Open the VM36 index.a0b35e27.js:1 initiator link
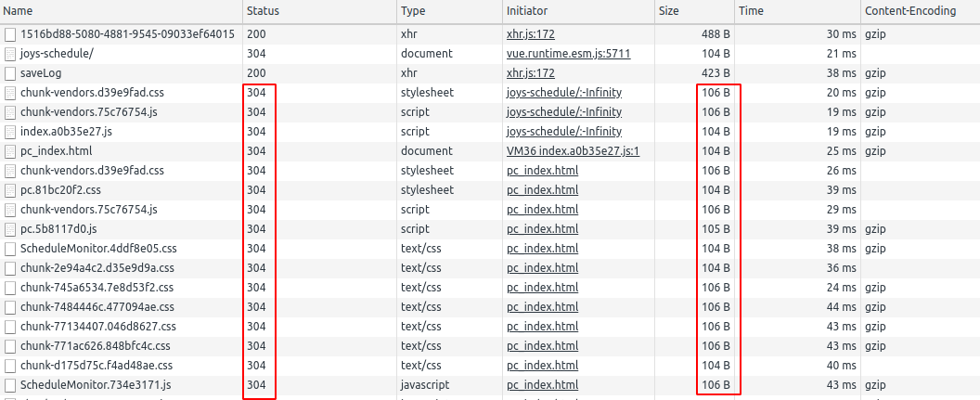Viewport: 980px width, 400px height. [x=573, y=151]
